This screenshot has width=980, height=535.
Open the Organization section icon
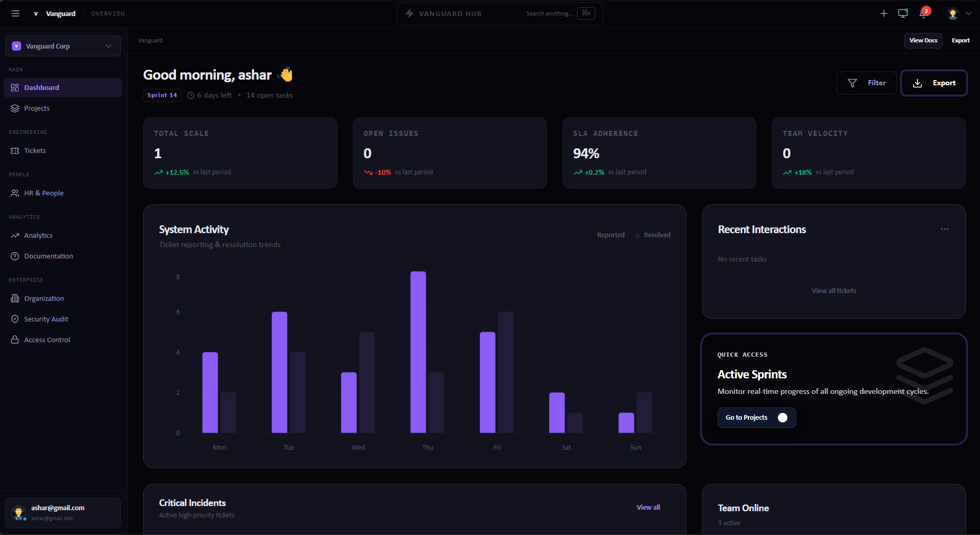click(14, 298)
